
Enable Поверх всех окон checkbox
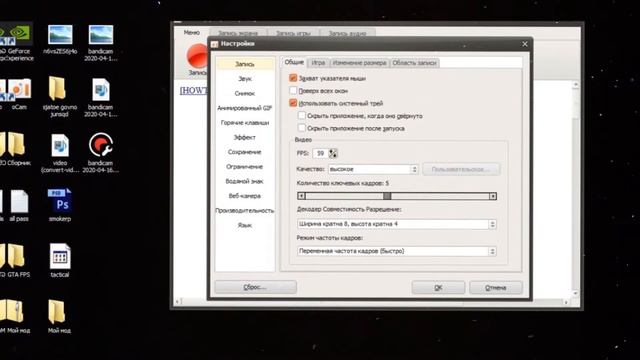293,91
